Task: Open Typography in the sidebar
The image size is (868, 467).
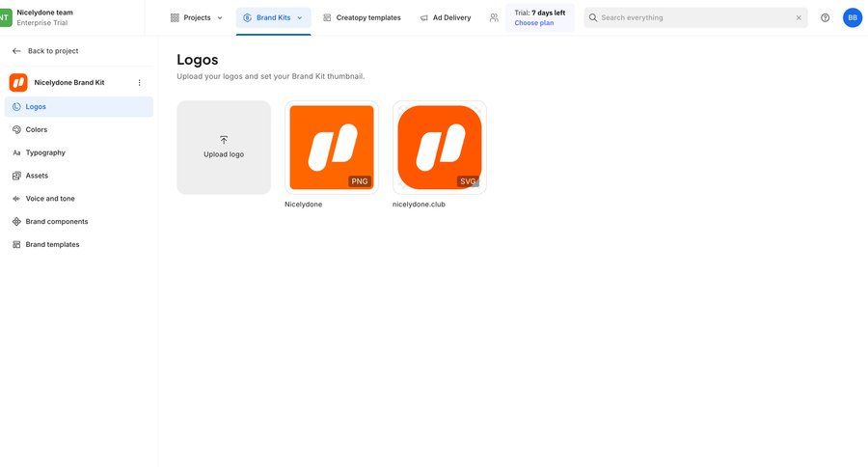Action: [45, 152]
